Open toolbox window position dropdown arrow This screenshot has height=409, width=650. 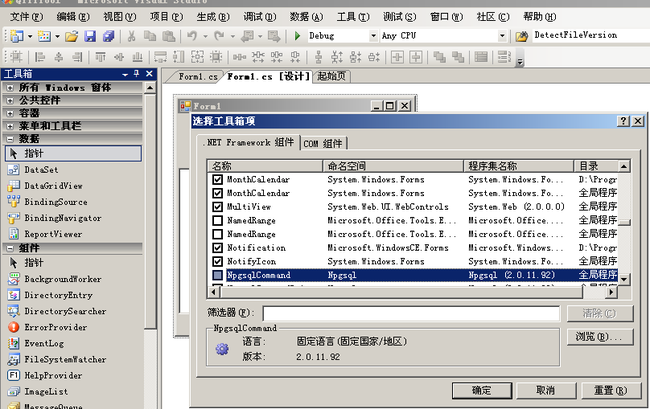click(125, 74)
